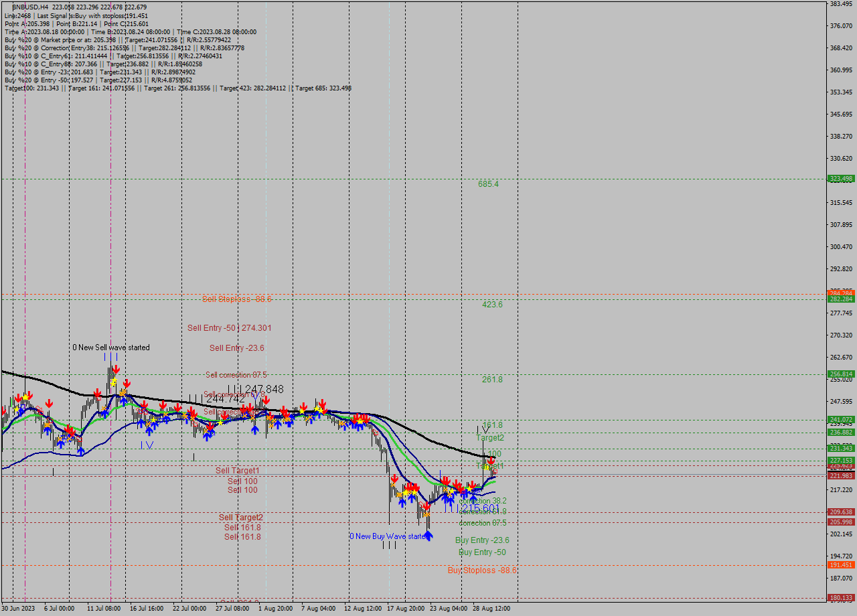This screenshot has width=857, height=616.
Task: Select the blue buy arrow at "New Buy Wave started"
Action: (429, 537)
